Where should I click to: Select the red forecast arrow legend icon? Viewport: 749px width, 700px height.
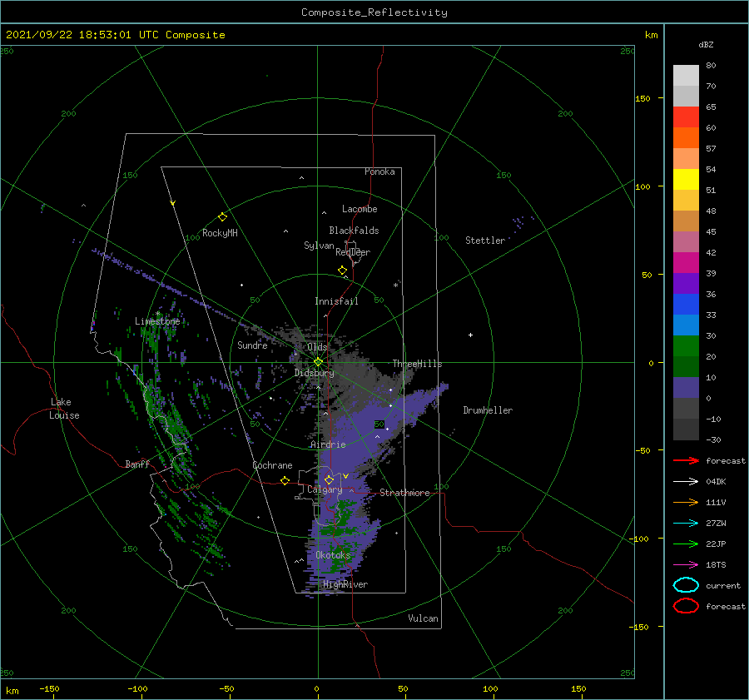[686, 460]
